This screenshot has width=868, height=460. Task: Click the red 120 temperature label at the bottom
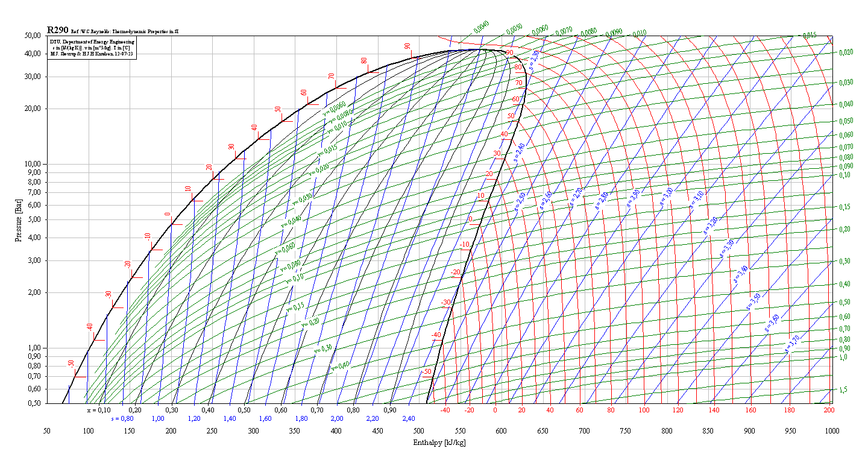pos(679,411)
